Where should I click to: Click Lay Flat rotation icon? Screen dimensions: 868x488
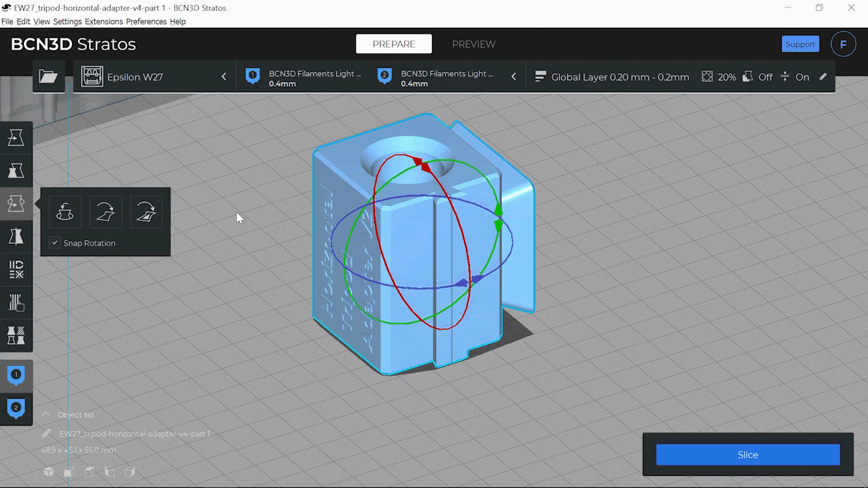tap(105, 212)
